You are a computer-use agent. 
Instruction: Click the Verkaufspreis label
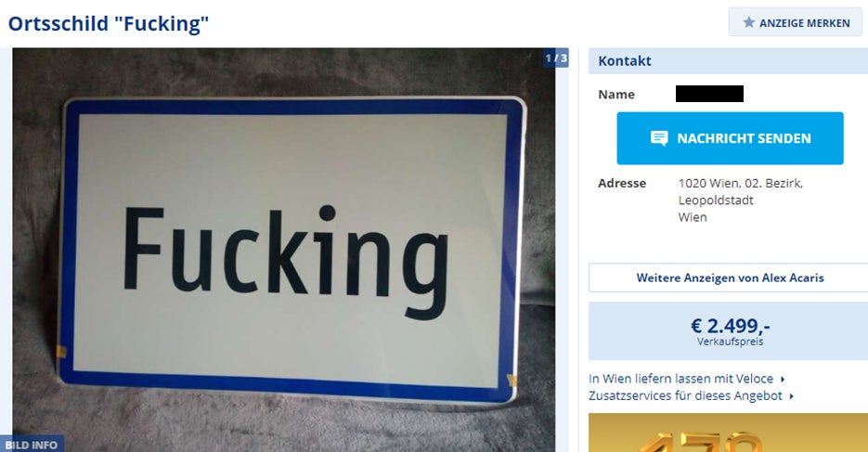click(x=731, y=342)
